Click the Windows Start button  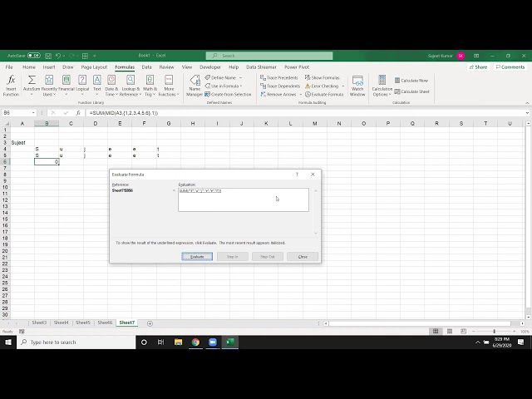click(x=8, y=342)
